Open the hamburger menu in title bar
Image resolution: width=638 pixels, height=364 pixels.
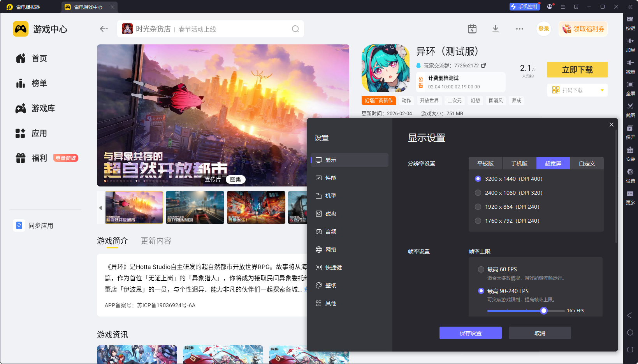pos(562,7)
